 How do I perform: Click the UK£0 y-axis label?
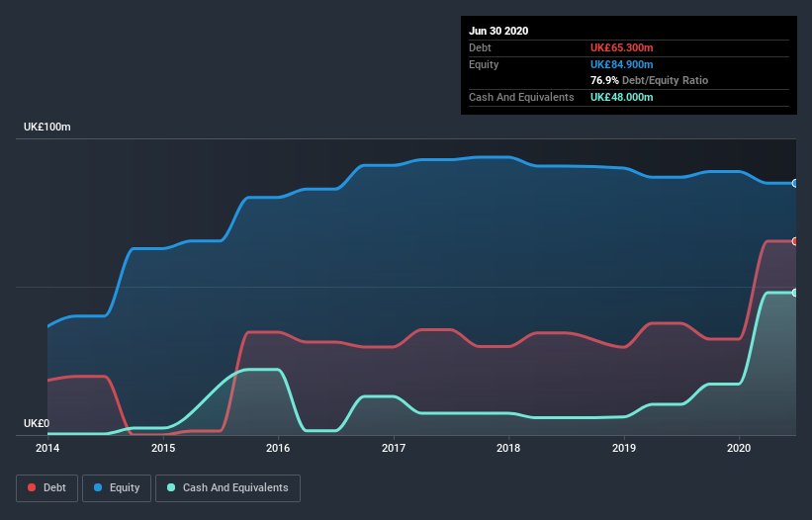coord(37,423)
